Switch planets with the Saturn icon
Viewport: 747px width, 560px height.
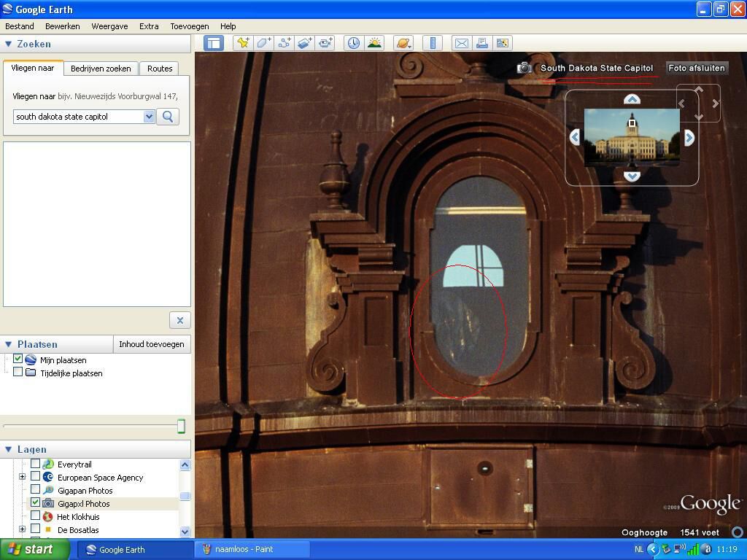pos(403,43)
